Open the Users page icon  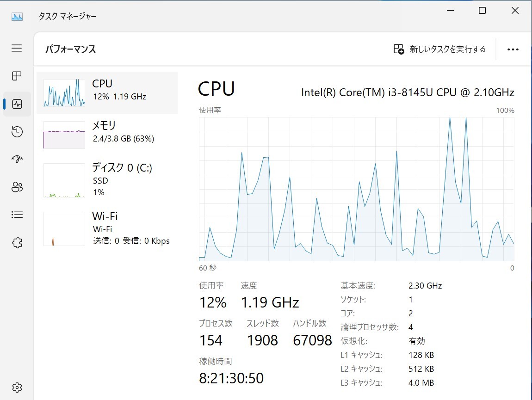pyautogui.click(x=17, y=187)
